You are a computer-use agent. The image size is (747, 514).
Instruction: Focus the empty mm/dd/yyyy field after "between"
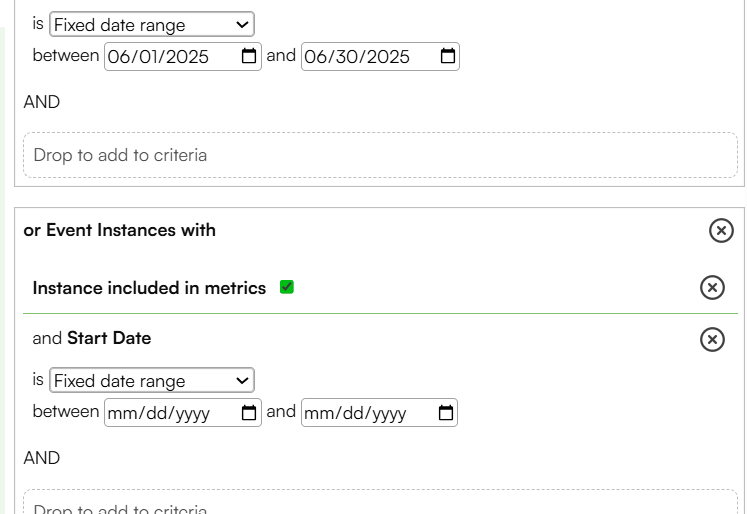point(183,413)
